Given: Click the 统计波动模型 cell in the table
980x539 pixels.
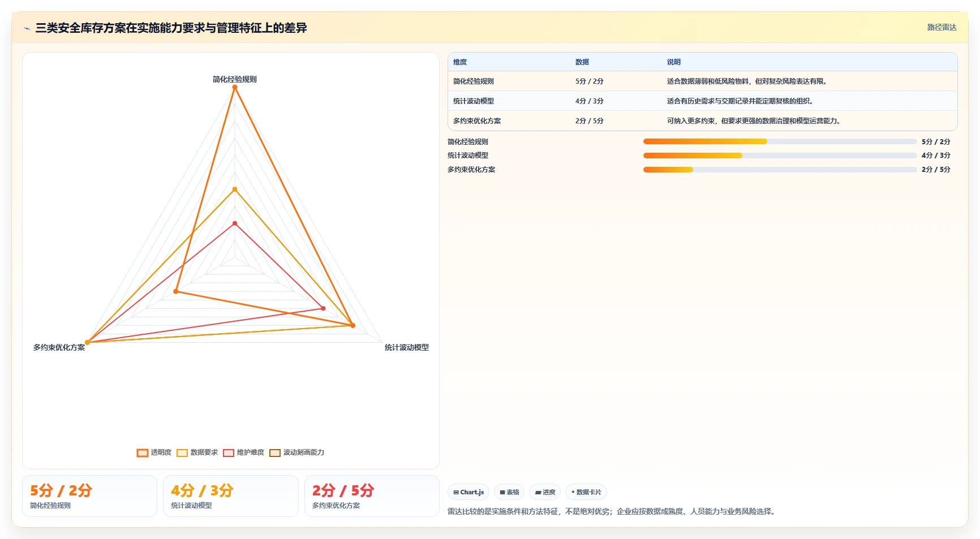Looking at the screenshot, I should click(474, 101).
